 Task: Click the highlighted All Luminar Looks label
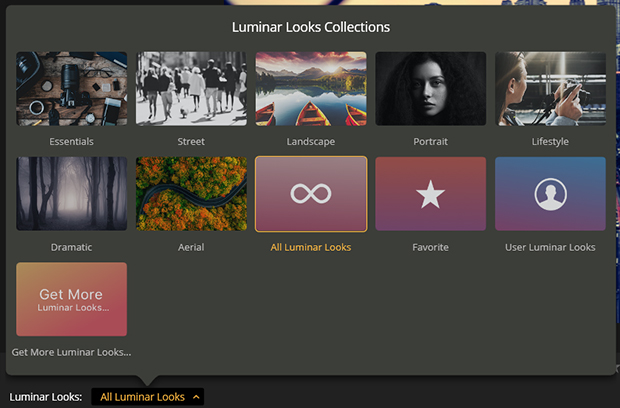click(311, 247)
